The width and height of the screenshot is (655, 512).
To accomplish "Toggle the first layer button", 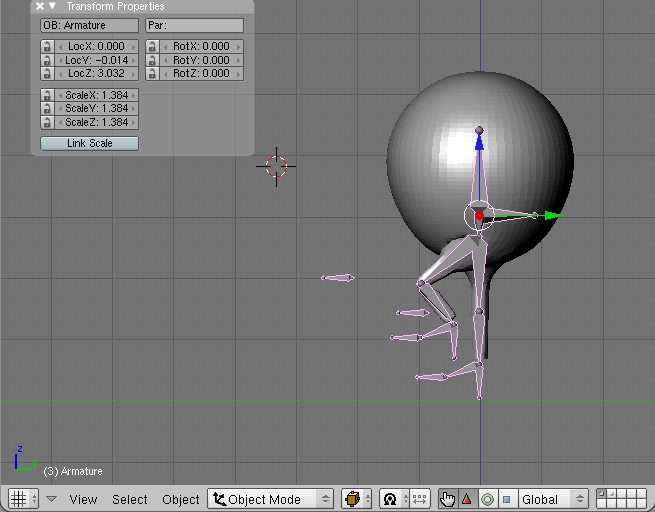I will (602, 494).
